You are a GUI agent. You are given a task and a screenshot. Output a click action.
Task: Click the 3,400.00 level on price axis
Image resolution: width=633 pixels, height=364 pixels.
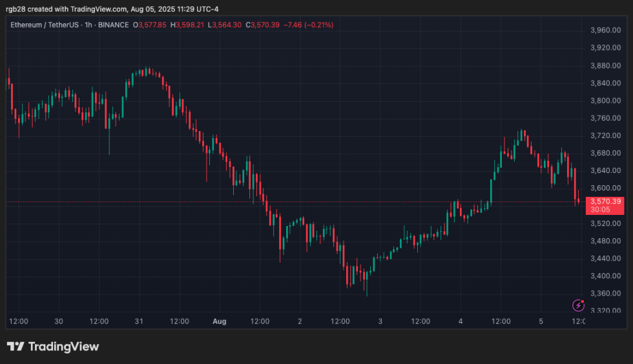tap(605, 276)
